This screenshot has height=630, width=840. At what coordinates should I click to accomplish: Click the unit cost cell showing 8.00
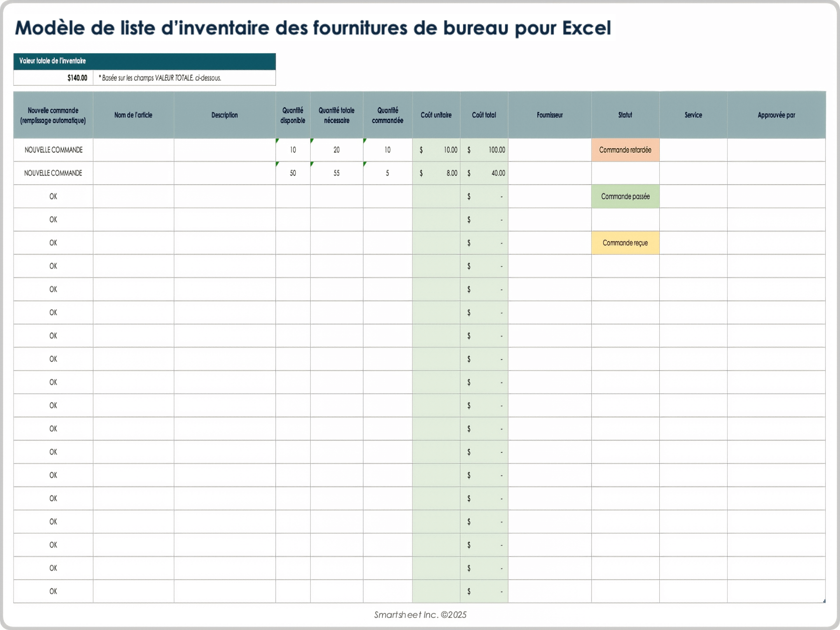[x=436, y=173]
